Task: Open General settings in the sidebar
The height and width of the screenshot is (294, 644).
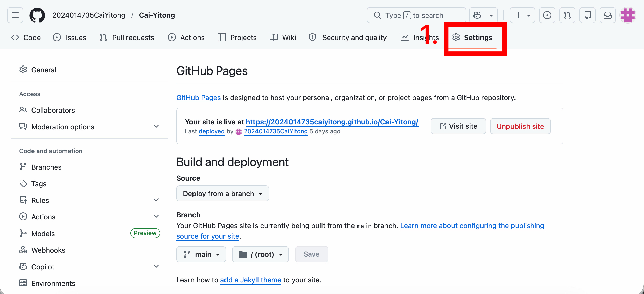Action: click(90, 70)
